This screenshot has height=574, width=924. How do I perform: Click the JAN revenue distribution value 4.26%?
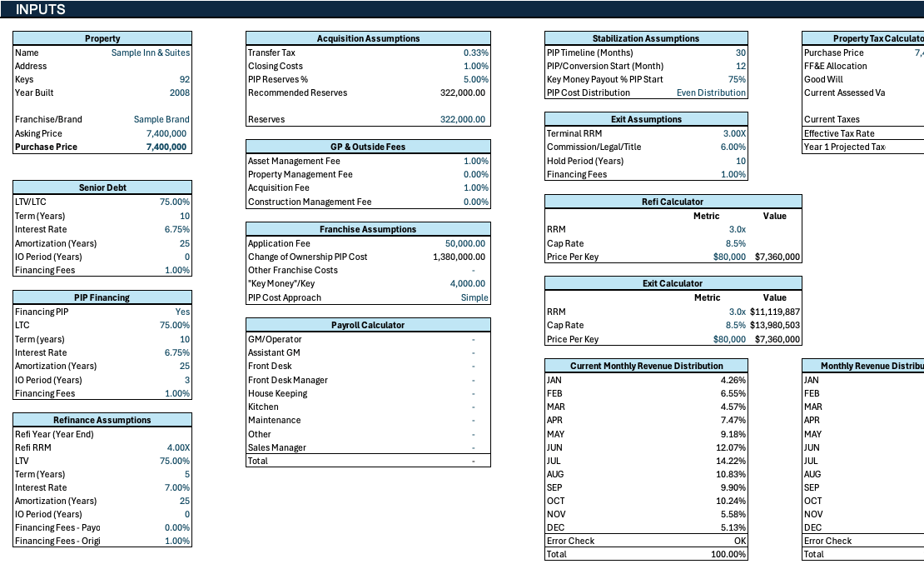point(733,380)
